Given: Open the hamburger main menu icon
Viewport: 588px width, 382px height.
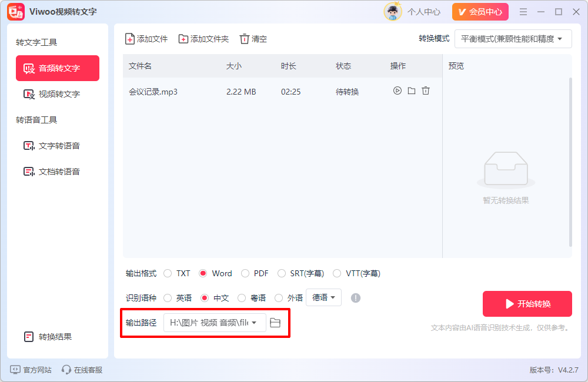Looking at the screenshot, I should click(x=523, y=12).
